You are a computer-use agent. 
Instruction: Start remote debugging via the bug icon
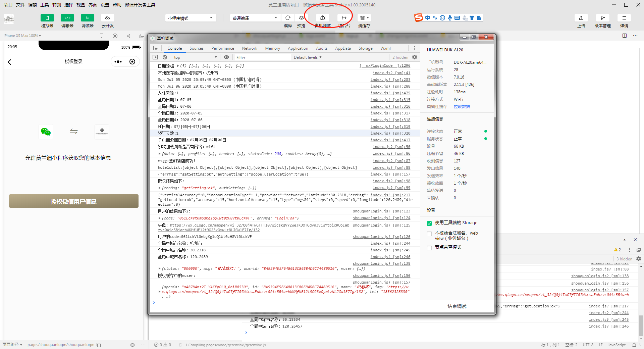click(x=323, y=18)
